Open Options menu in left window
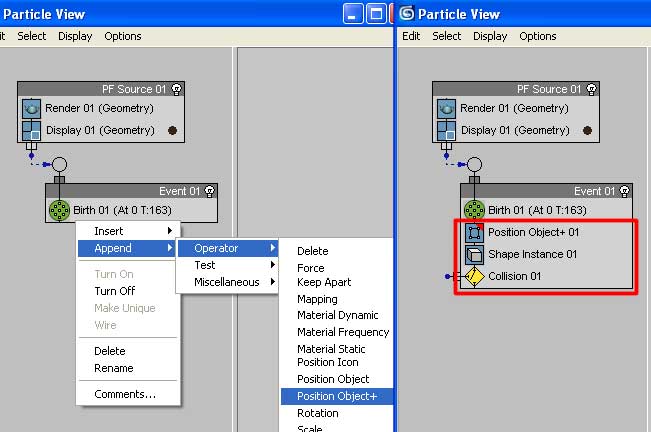Screen dimensions: 651x432 tap(122, 37)
